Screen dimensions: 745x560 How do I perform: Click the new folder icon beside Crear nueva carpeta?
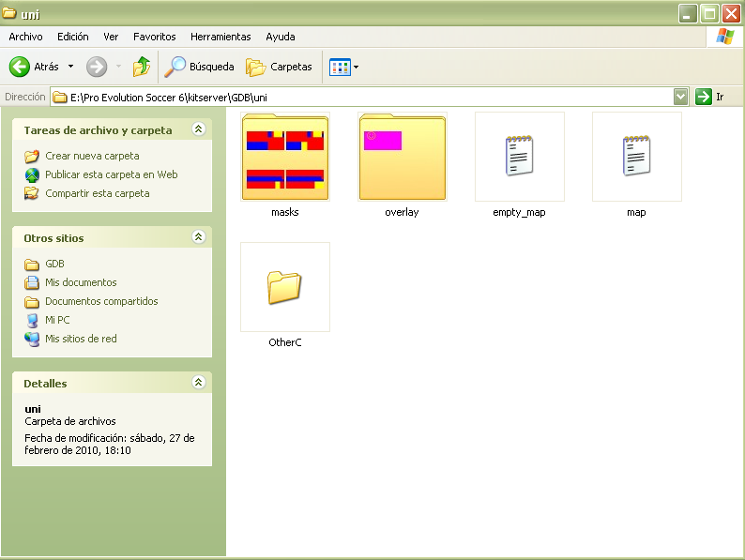(x=32, y=156)
